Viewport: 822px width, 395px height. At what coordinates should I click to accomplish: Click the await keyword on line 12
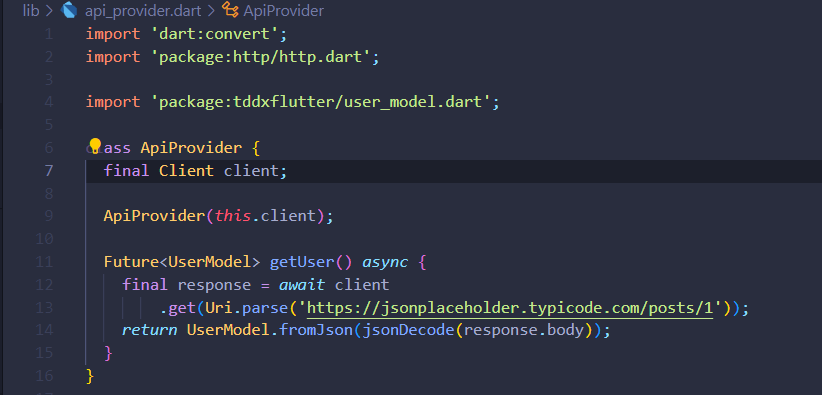pos(301,285)
